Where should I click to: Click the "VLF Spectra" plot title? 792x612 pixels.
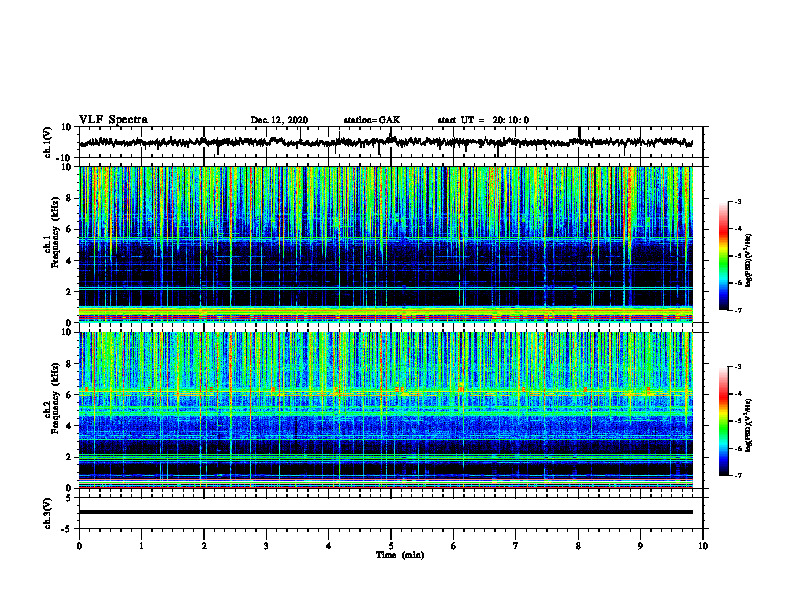click(113, 120)
